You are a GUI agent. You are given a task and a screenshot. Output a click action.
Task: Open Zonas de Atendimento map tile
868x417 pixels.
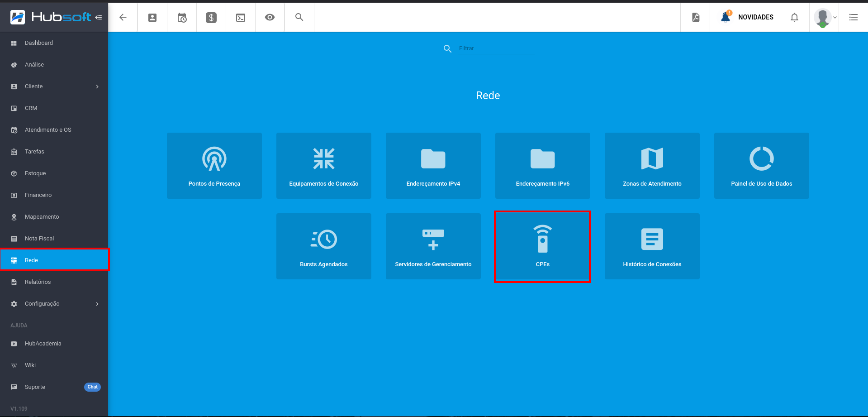(x=652, y=166)
